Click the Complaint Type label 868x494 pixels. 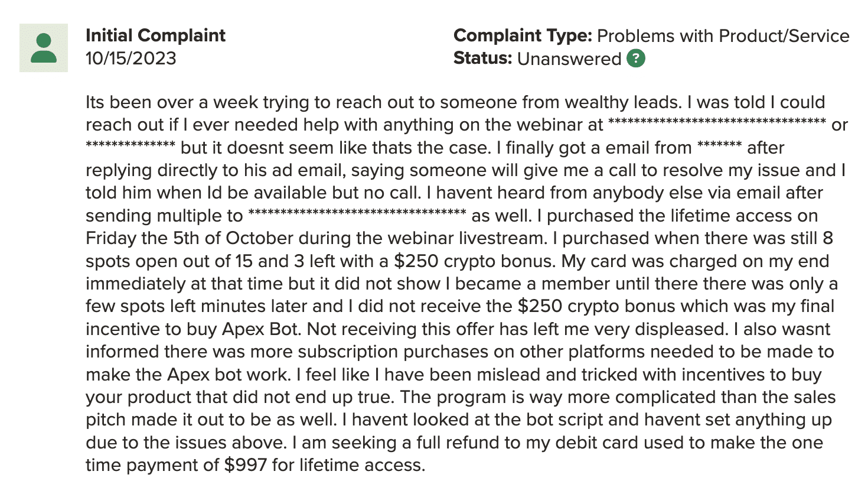tap(523, 36)
